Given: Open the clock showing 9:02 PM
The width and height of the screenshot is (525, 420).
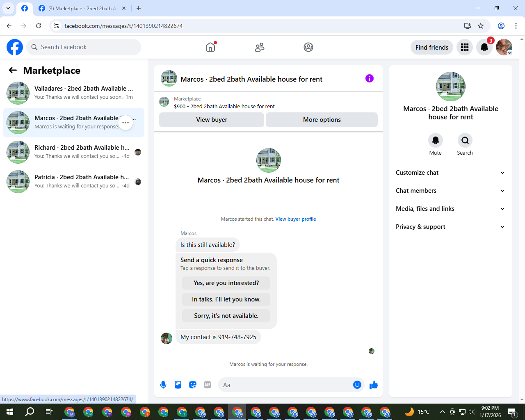Looking at the screenshot, I should [490, 412].
